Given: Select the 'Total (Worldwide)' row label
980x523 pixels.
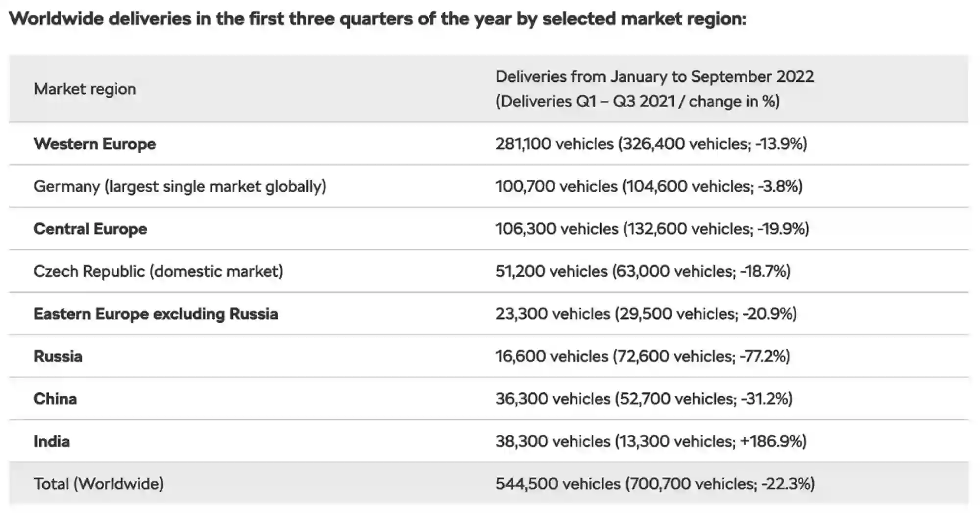Looking at the screenshot, I should point(98,484).
